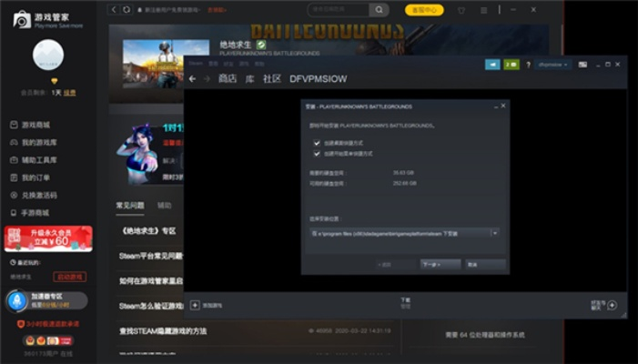This screenshot has width=638, height=364.
Task: Click the yellow 客服中心 button
Action: click(x=424, y=10)
